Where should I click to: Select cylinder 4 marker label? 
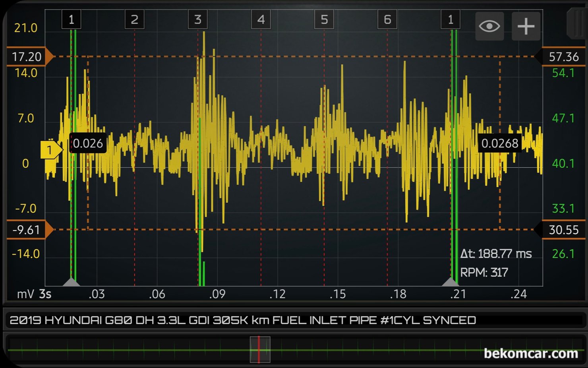pyautogui.click(x=261, y=19)
